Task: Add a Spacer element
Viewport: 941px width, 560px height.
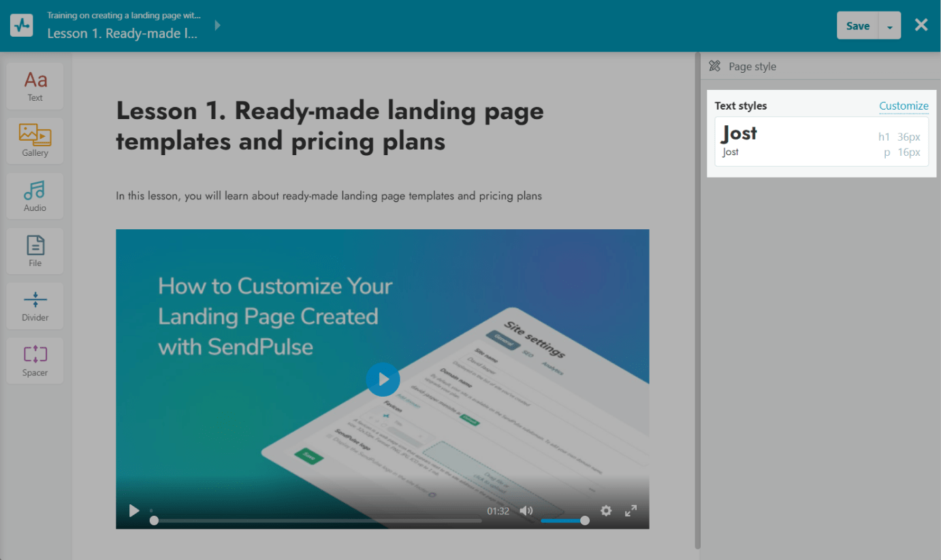Action: pyautogui.click(x=35, y=361)
